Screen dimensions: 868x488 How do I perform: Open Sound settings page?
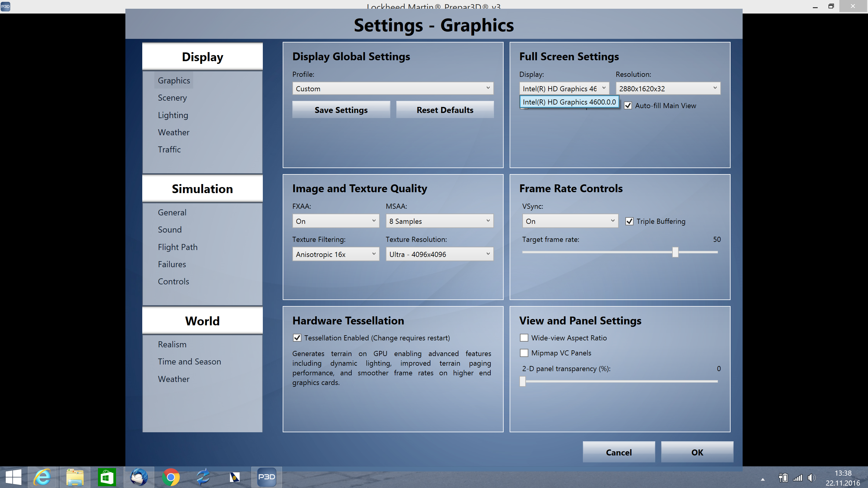[169, 230]
